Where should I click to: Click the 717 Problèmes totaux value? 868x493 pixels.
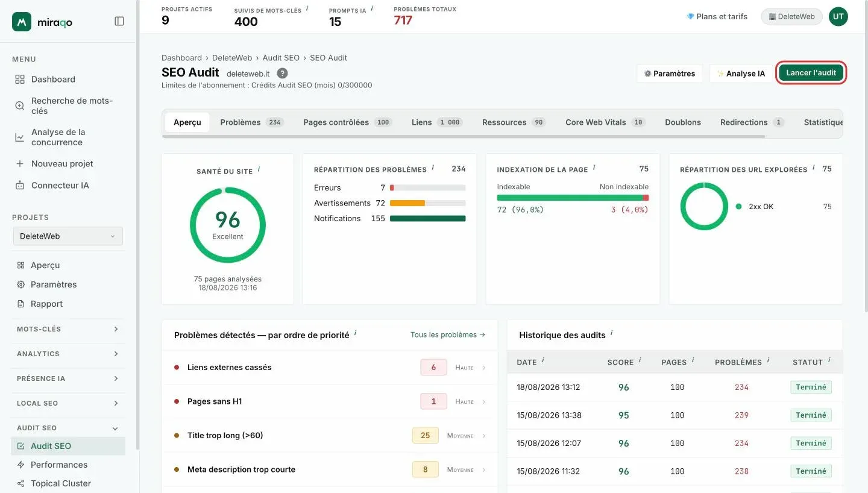(x=403, y=20)
